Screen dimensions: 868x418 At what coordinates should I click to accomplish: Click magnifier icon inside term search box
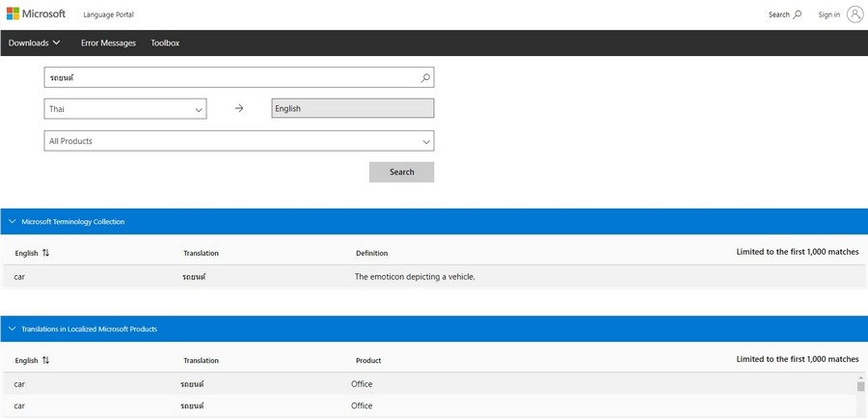425,77
